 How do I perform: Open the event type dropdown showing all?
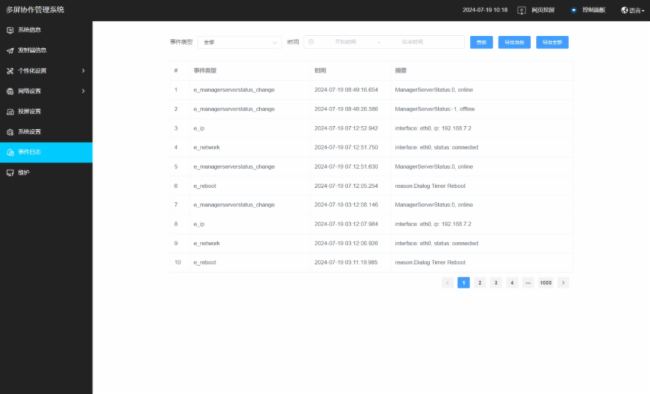(x=239, y=42)
